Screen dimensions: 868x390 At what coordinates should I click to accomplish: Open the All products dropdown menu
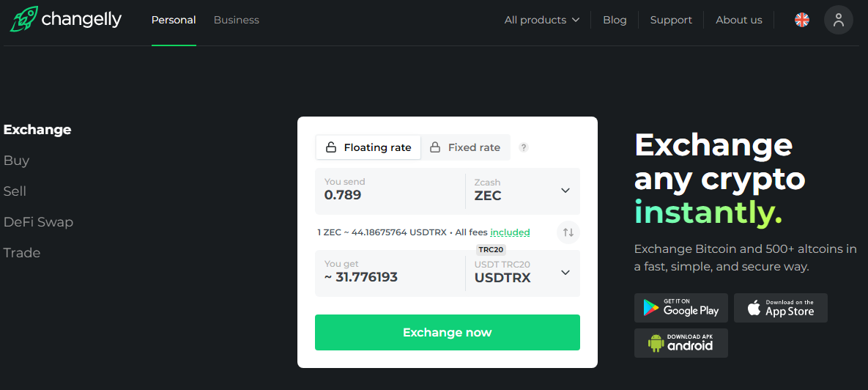click(x=542, y=20)
